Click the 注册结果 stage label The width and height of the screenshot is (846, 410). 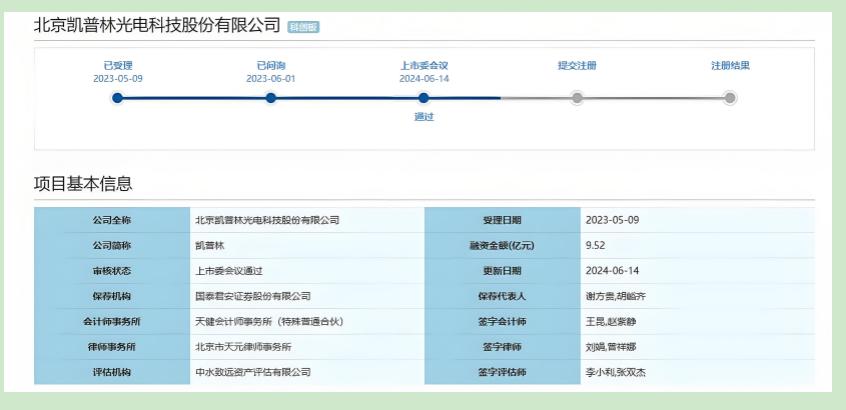[x=730, y=66]
